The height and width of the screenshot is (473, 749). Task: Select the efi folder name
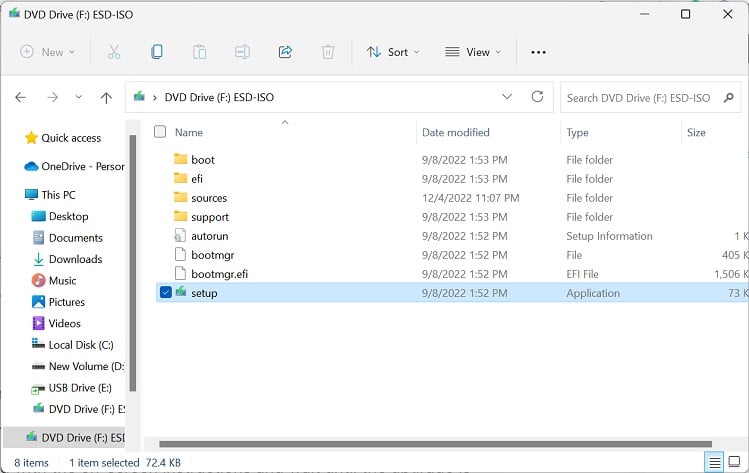pos(197,179)
